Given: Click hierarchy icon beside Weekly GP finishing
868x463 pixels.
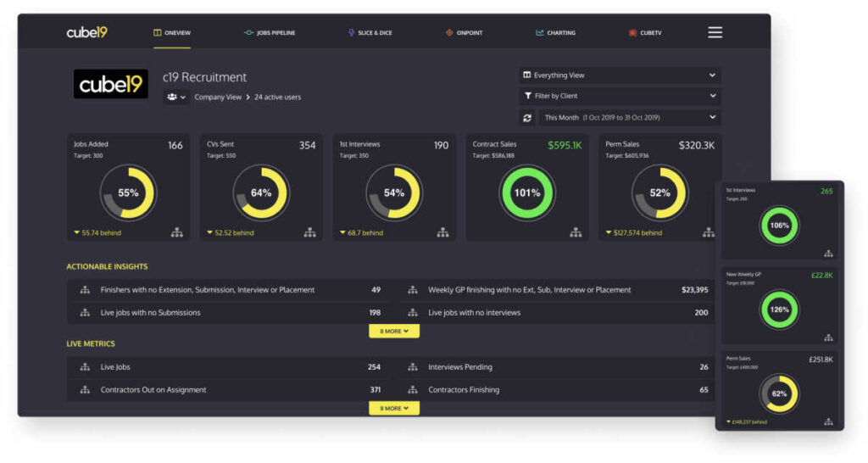Looking at the screenshot, I should pos(413,290).
